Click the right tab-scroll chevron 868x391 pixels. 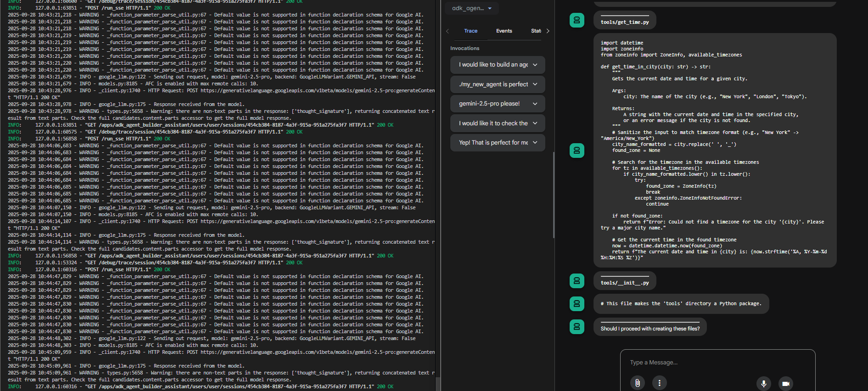548,31
